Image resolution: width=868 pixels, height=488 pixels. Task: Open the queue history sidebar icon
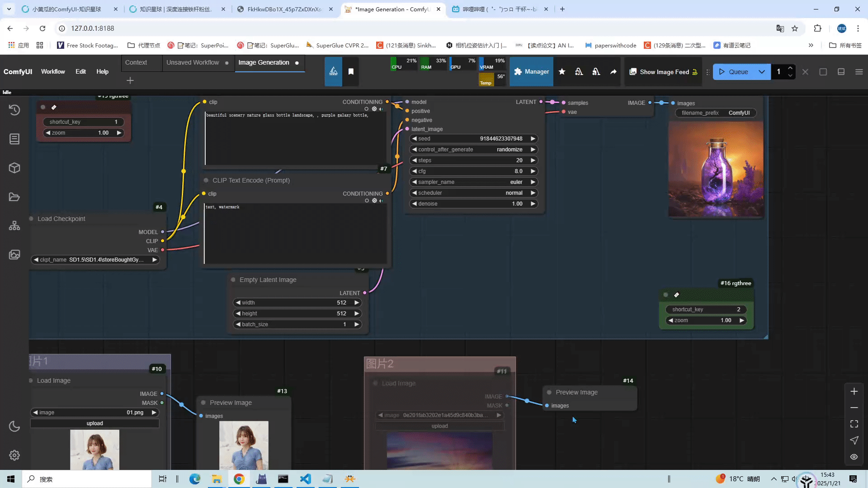click(x=14, y=110)
